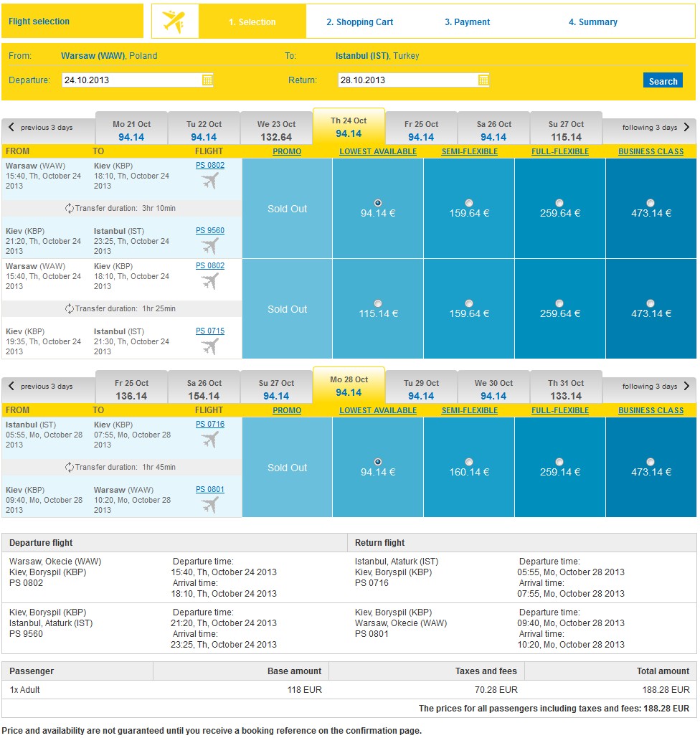The width and height of the screenshot is (700, 738).
Task: Switch outbound date to Fr 25 Oct tab
Action: coord(421,129)
